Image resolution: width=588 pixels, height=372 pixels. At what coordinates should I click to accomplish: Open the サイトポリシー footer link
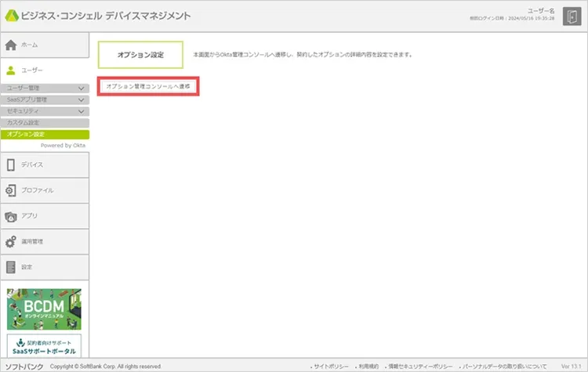[x=330, y=367]
